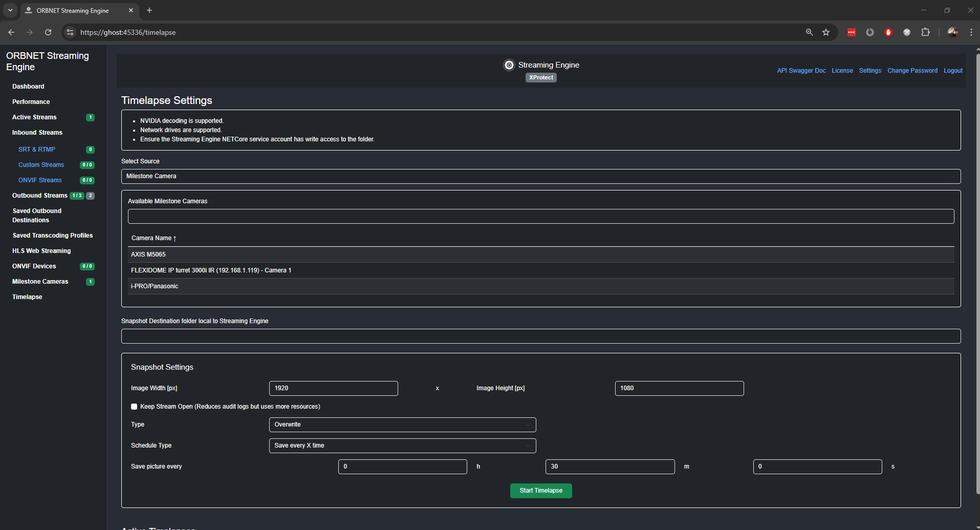980x530 pixels.
Task: Open a new browser tab
Action: point(149,10)
